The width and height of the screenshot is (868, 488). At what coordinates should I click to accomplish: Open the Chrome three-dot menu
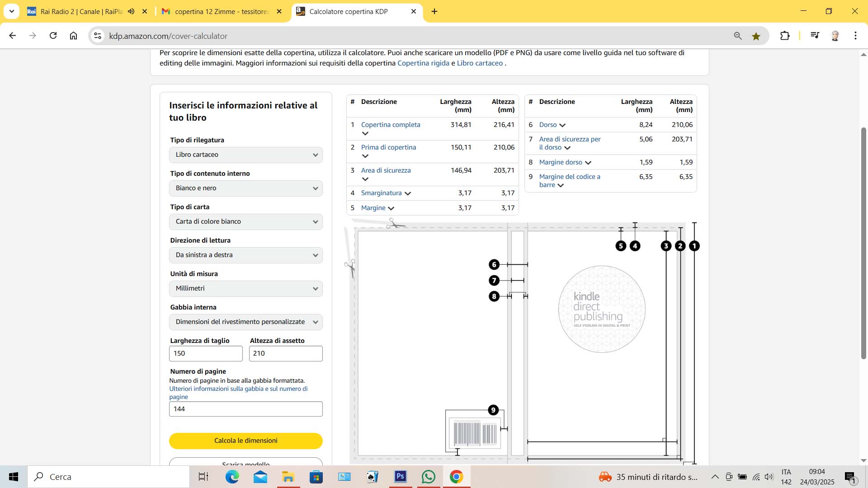click(855, 36)
